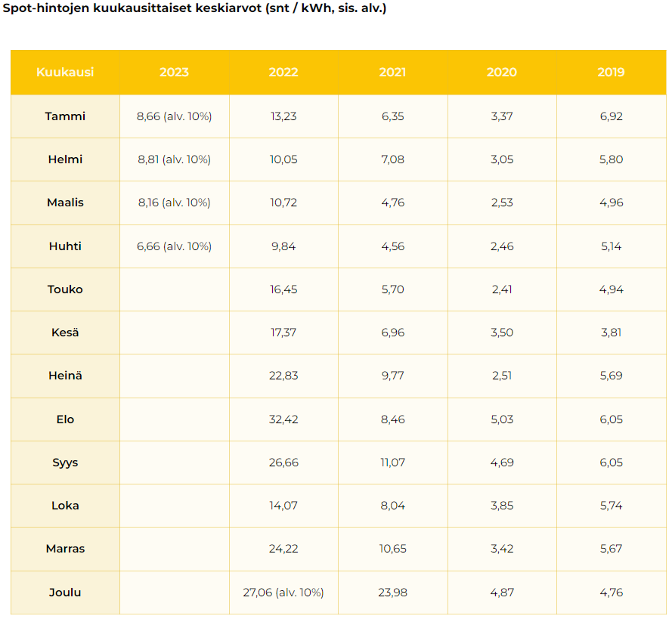Click the 2023 column header
Viewport: 672px width, 619px height.
174,73
